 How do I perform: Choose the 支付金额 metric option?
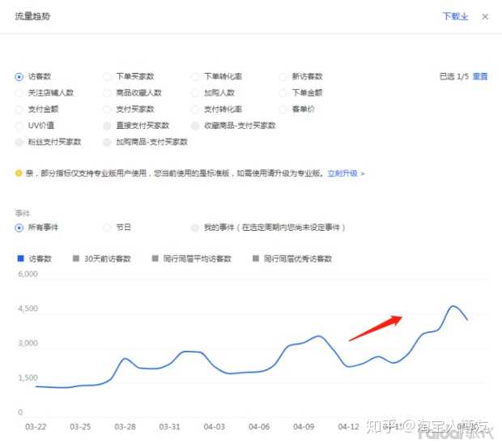(x=19, y=109)
